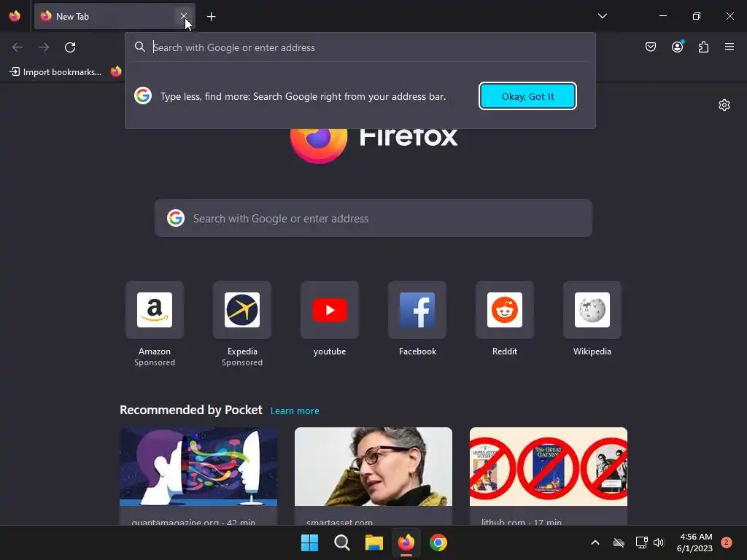Click Firefox bookmark icon beside Import bookmarks
The image size is (747, 560).
pyautogui.click(x=116, y=72)
